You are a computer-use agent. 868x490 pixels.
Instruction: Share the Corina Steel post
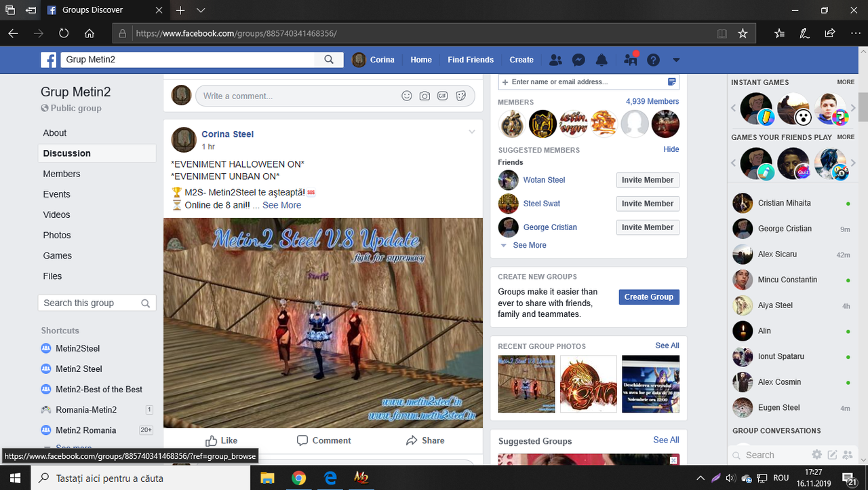(425, 440)
